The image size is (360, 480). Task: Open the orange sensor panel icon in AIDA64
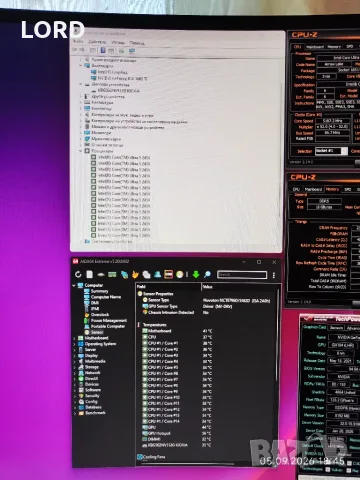click(168, 274)
